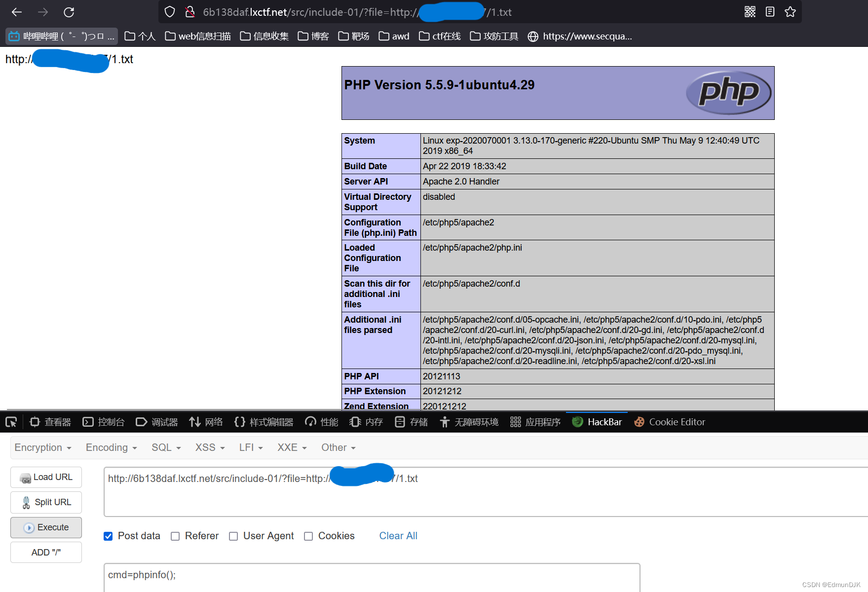
Task: Expand the LFI dropdown menu
Action: point(250,447)
